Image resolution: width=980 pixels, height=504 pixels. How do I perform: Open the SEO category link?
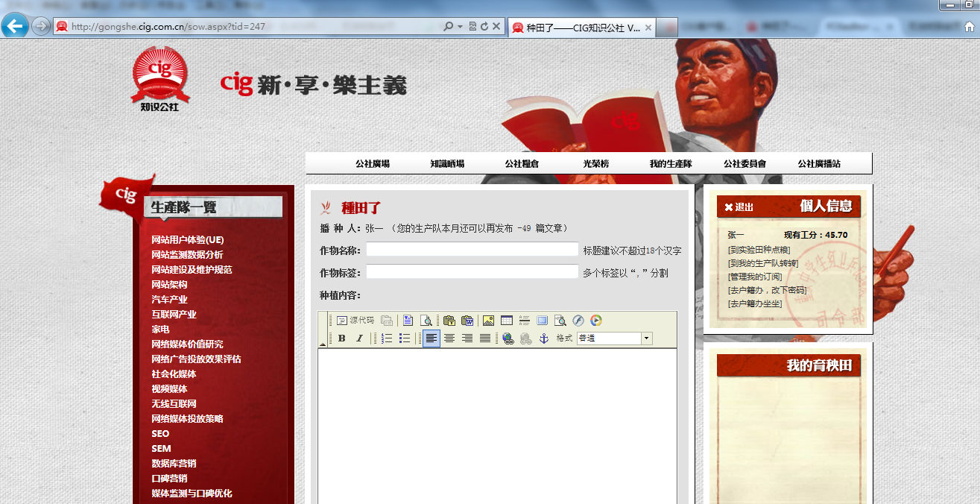tap(160, 433)
